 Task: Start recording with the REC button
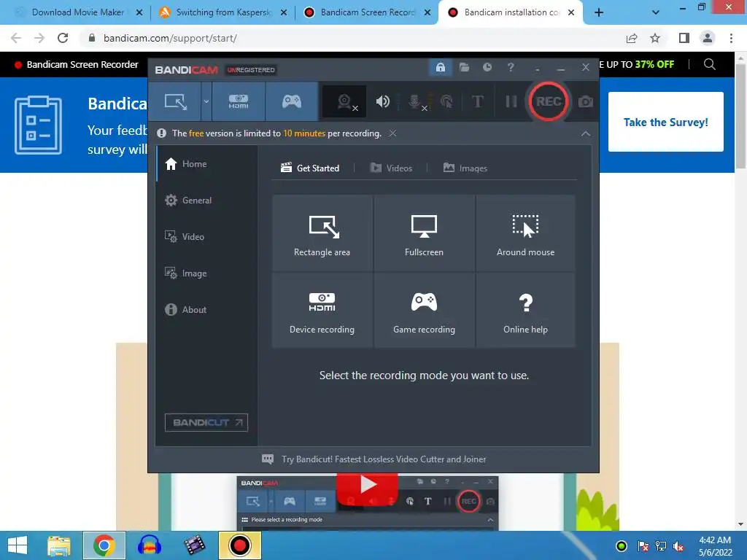tap(549, 101)
